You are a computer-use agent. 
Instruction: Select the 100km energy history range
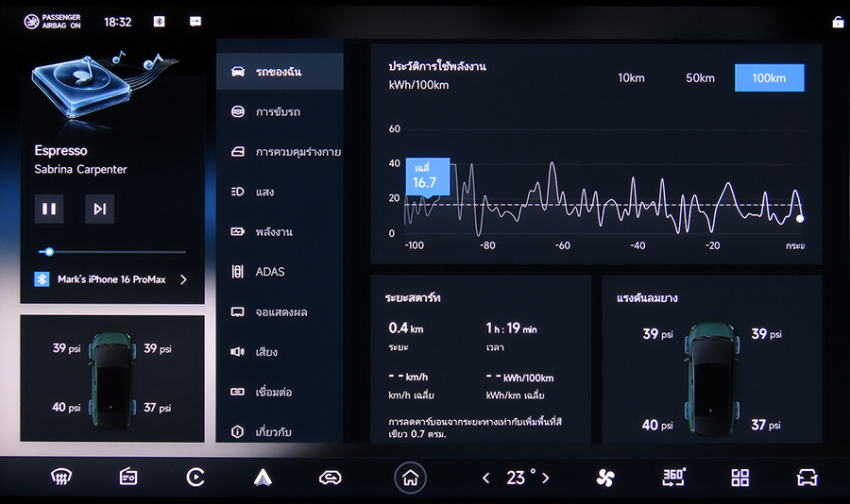coord(769,77)
